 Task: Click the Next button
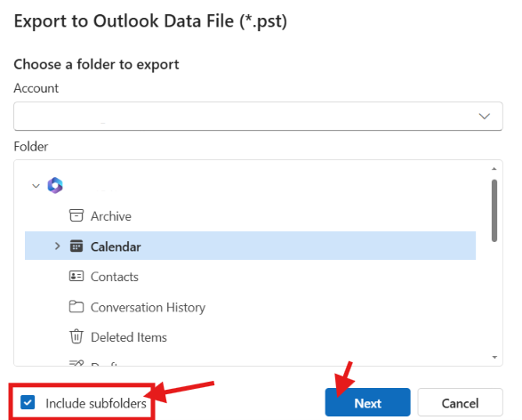pyautogui.click(x=367, y=403)
